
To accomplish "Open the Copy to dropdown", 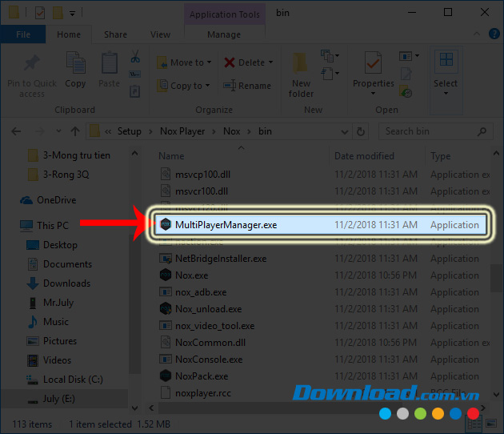I will (x=183, y=86).
